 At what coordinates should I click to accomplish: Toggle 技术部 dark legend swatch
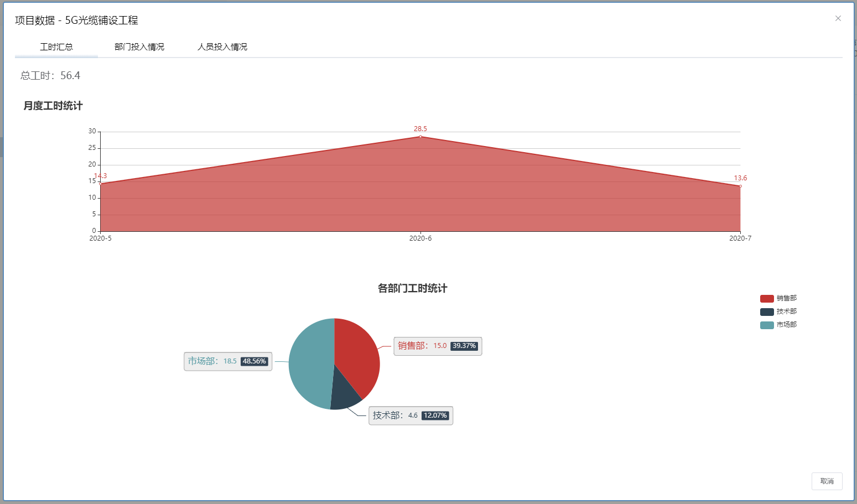click(x=767, y=312)
